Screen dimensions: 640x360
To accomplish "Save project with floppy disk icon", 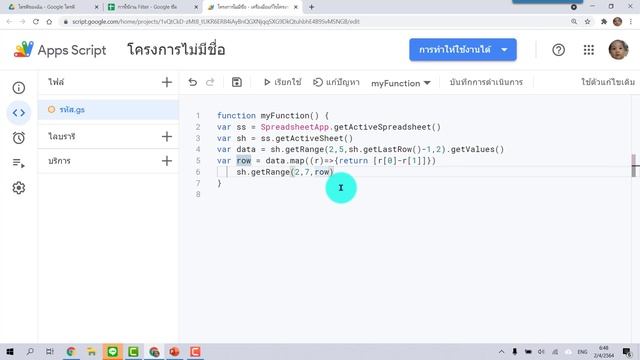I will click(237, 82).
